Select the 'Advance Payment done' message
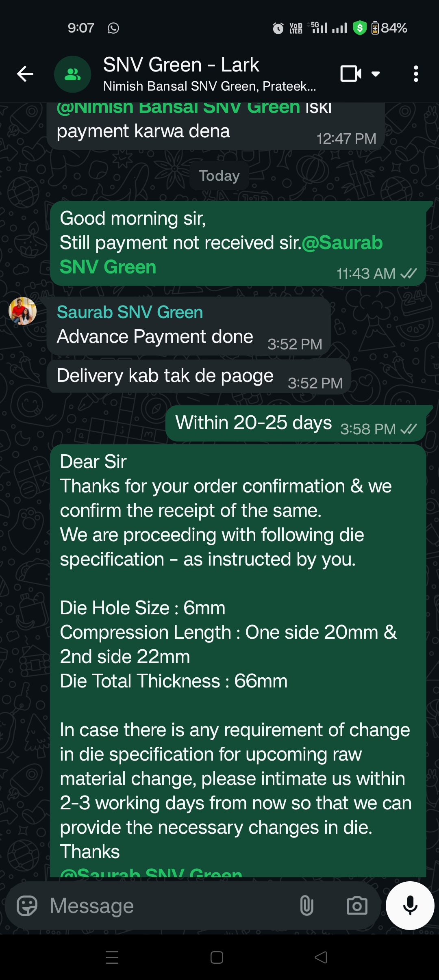Screen dimensions: 439x980 pyautogui.click(x=189, y=327)
